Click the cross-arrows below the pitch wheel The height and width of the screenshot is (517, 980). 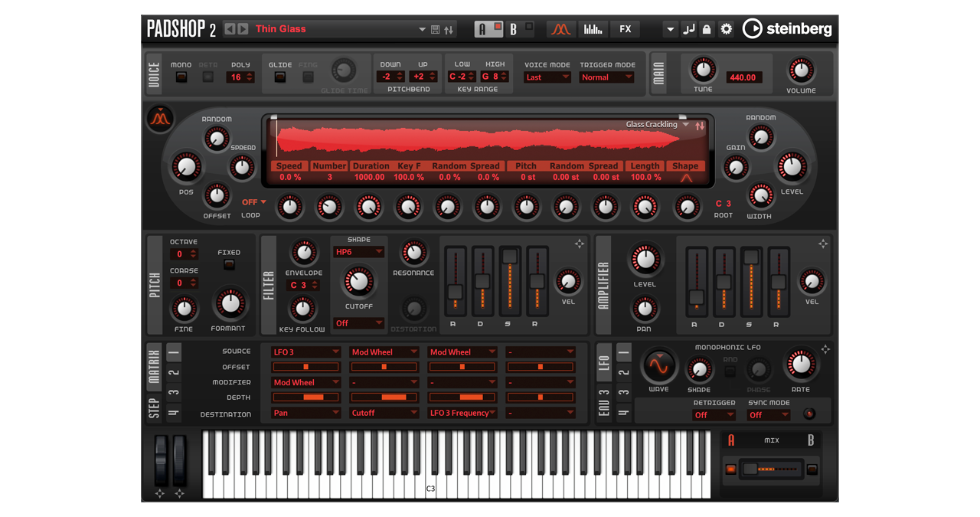160,493
